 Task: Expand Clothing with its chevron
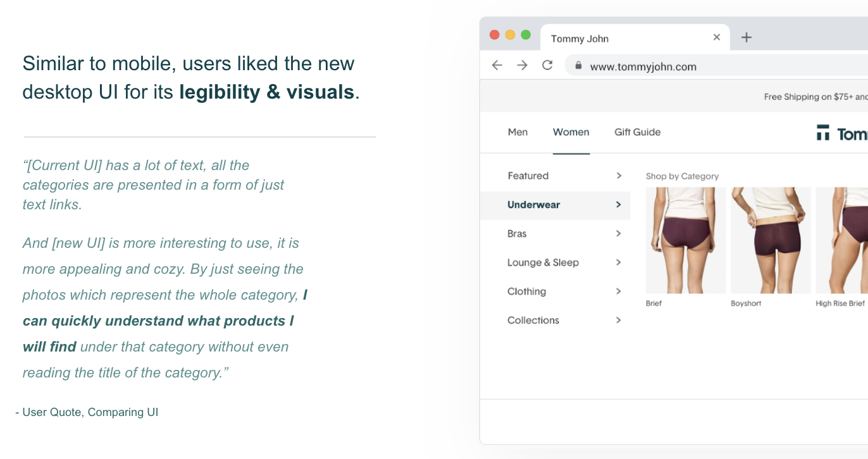click(x=619, y=291)
